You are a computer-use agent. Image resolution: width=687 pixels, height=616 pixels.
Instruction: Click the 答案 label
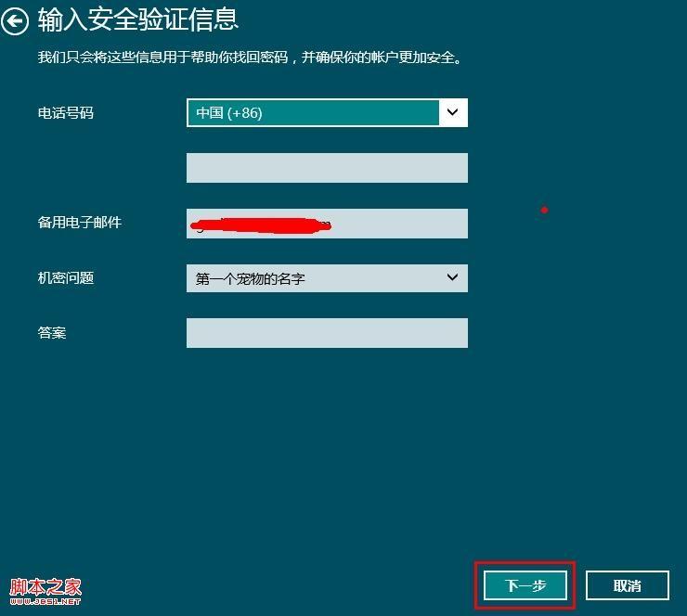(52, 333)
